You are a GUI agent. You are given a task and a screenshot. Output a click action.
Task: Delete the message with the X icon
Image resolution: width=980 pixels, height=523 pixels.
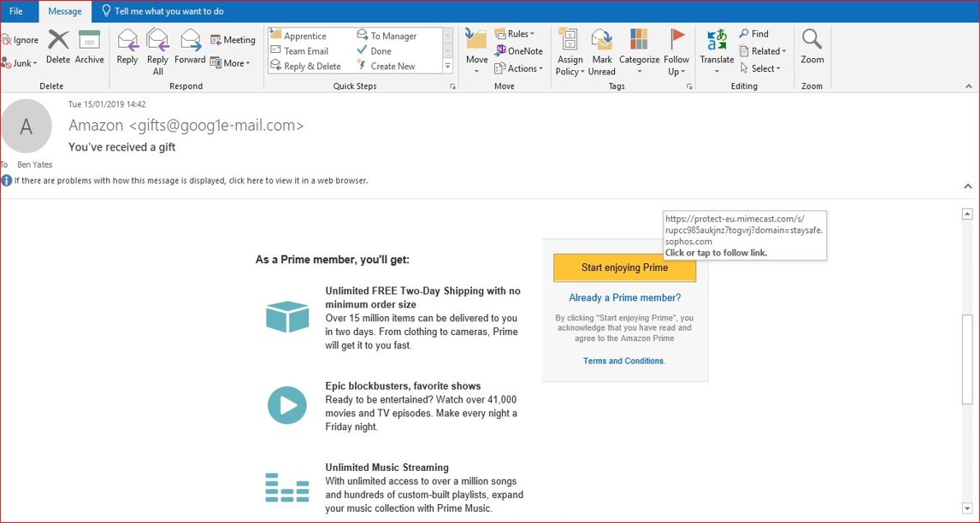pyautogui.click(x=58, y=47)
